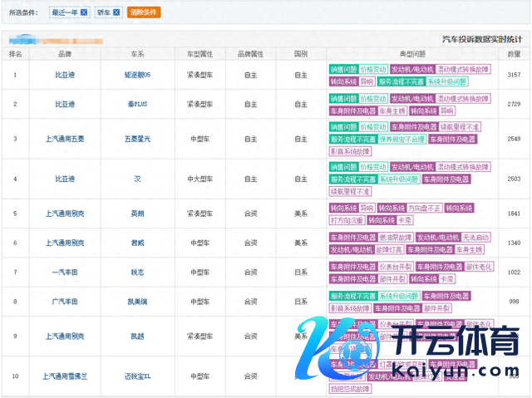This screenshot has width=532, height=398.
Task: Click the 英朗 model link
Action: (x=137, y=214)
